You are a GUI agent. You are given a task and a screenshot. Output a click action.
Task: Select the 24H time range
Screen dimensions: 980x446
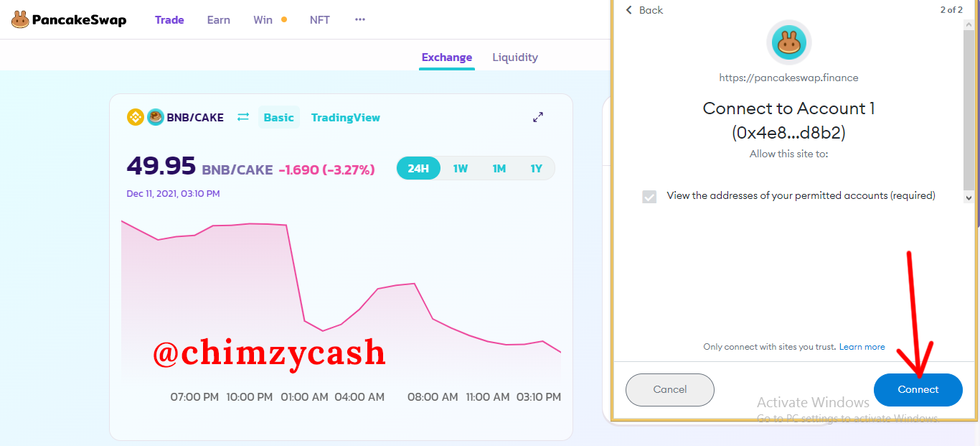coord(418,169)
